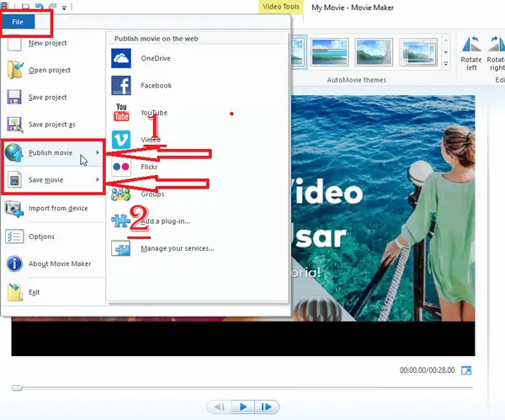Click the Flickr dots icon
This screenshot has width=505, height=420.
click(121, 167)
